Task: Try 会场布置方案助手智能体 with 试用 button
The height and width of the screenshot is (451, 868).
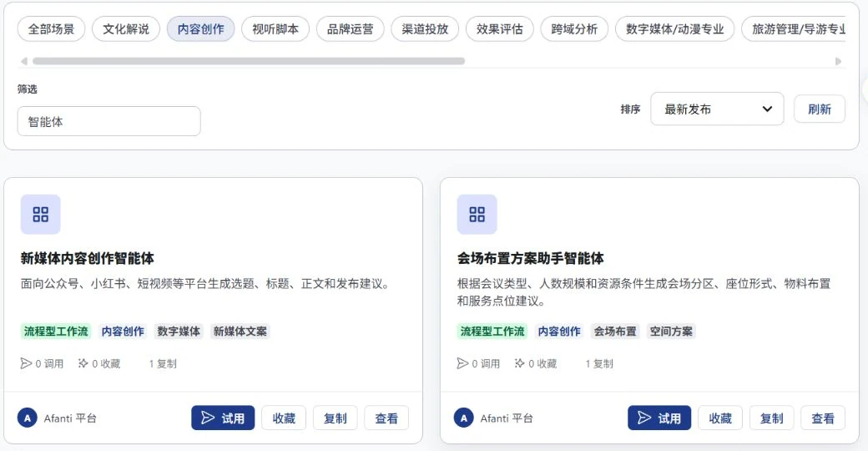Action: pos(659,418)
